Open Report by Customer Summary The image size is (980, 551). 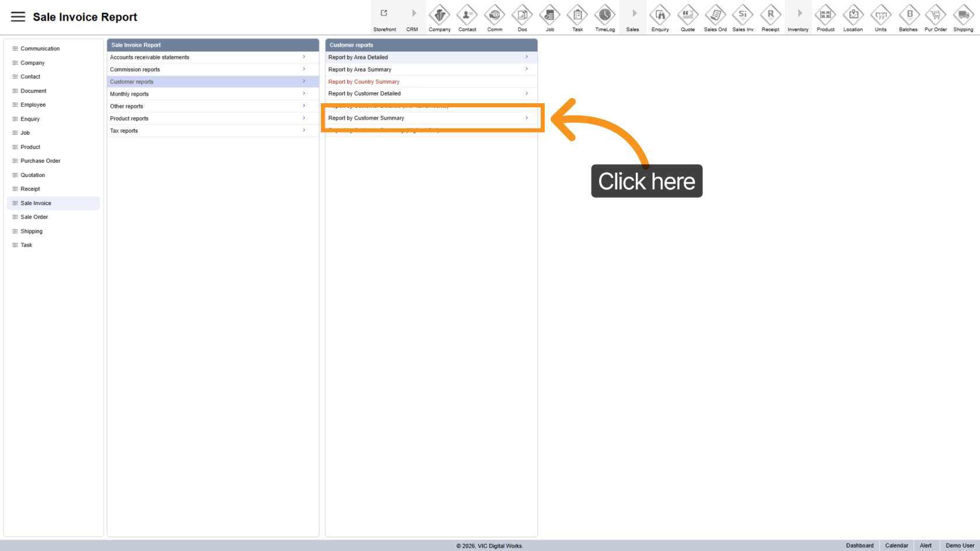tap(366, 118)
